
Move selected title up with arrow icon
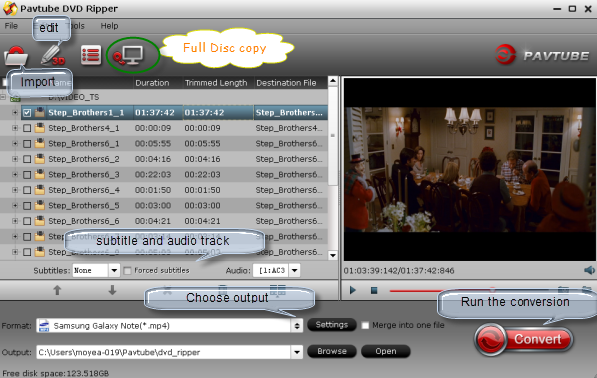pyautogui.click(x=57, y=290)
